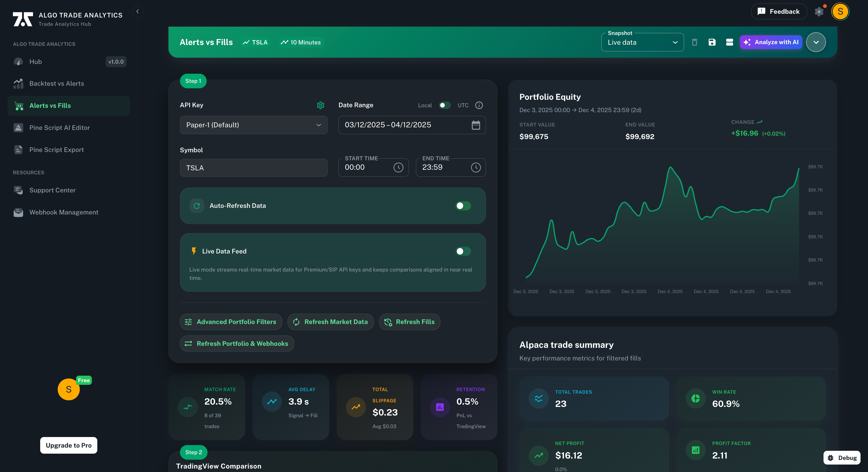Expand the Analyze with AI chevron menu

tap(815, 42)
